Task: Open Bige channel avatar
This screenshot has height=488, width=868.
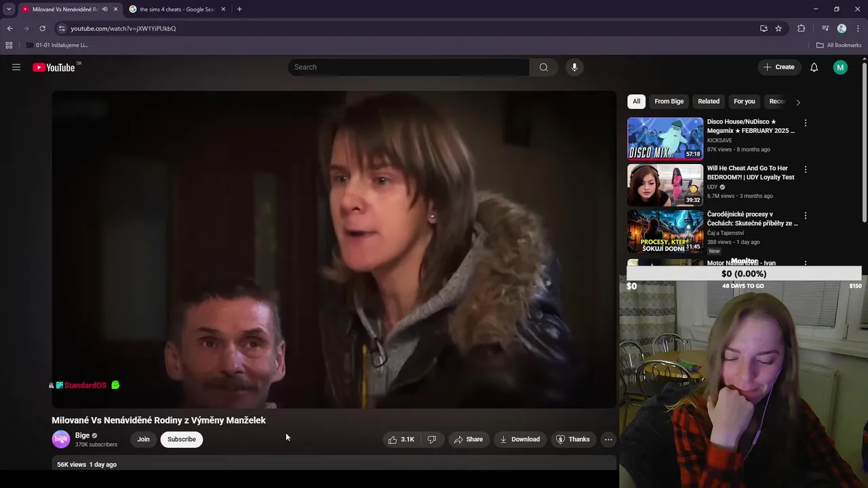Action: pyautogui.click(x=61, y=439)
